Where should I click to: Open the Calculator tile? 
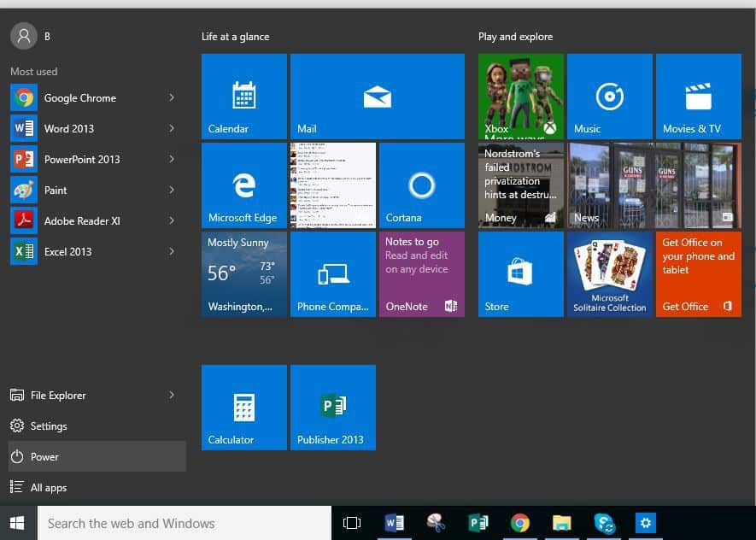(243, 407)
